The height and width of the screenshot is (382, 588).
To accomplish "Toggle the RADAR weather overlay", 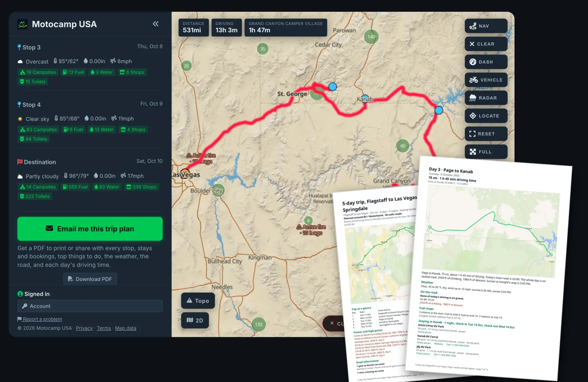I will (x=486, y=98).
